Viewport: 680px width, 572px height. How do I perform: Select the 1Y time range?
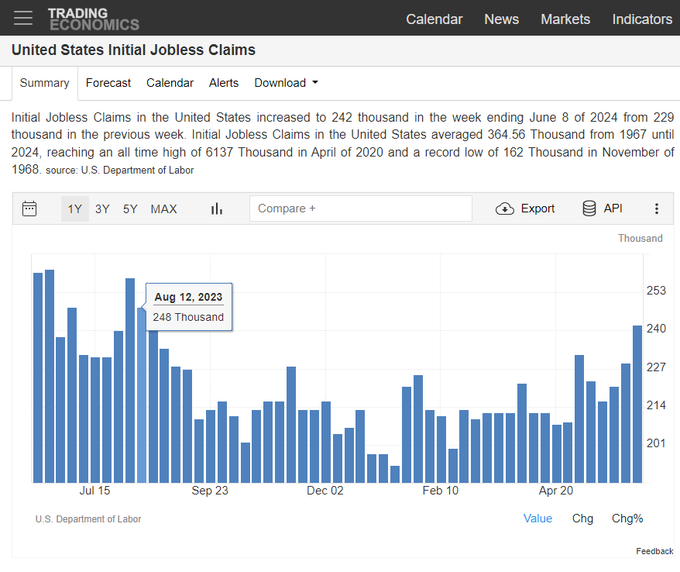tap(74, 209)
